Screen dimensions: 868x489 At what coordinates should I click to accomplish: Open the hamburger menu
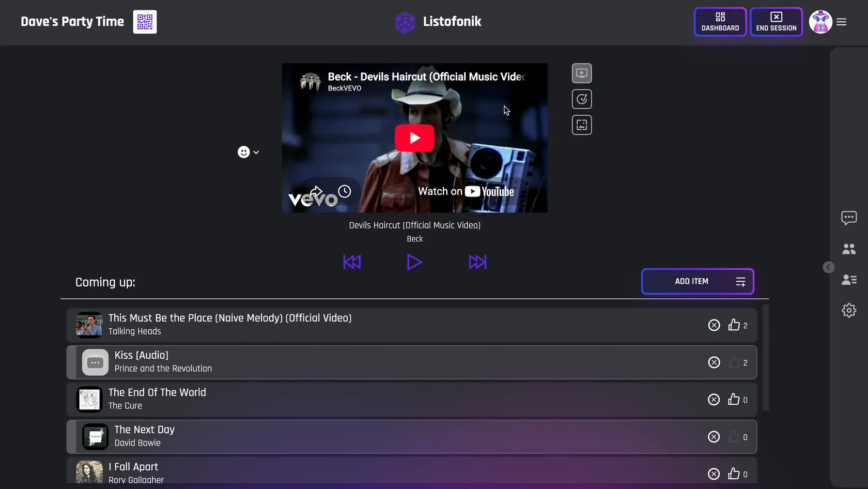click(842, 22)
